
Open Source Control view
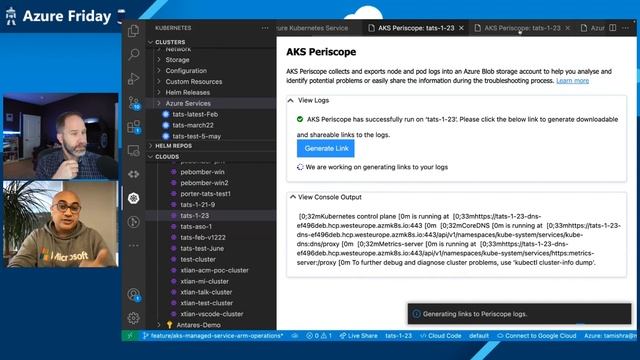pyautogui.click(x=133, y=102)
